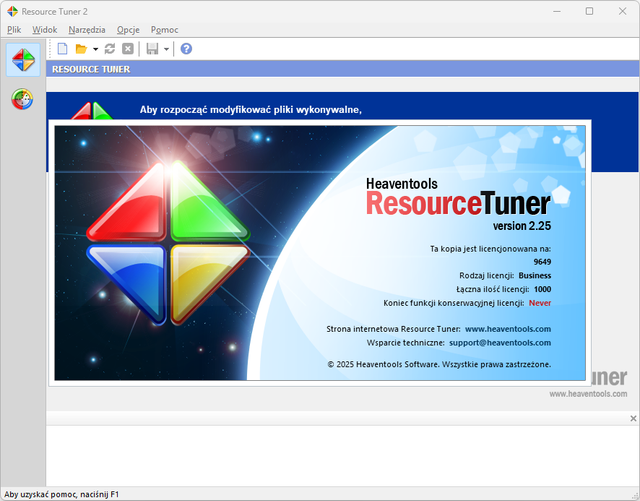Click the red Never expiry value
The height and width of the screenshot is (501, 640).
(x=540, y=303)
